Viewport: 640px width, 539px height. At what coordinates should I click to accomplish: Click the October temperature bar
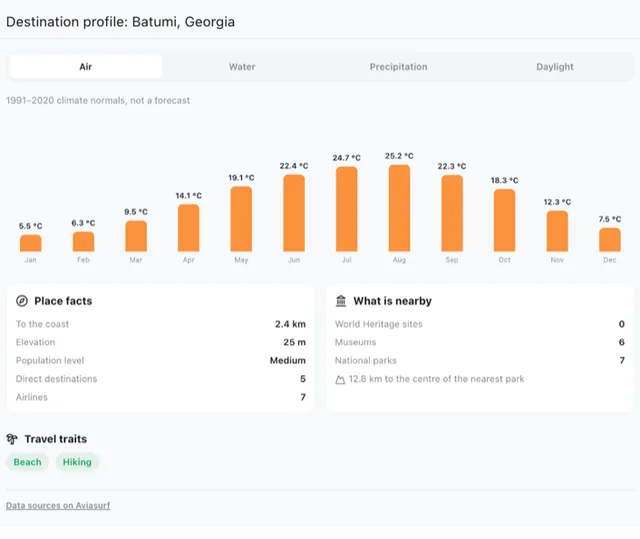point(504,220)
